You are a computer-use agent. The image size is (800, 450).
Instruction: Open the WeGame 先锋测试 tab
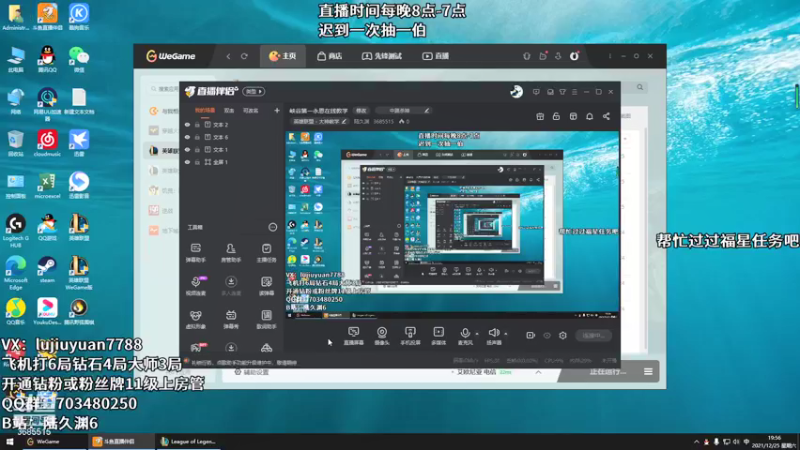[382, 56]
